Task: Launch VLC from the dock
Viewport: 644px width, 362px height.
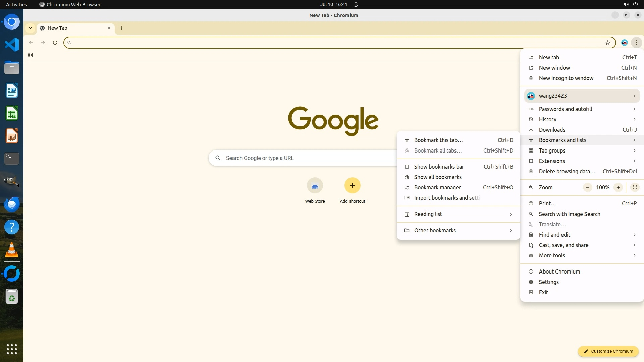Action: click(x=12, y=250)
